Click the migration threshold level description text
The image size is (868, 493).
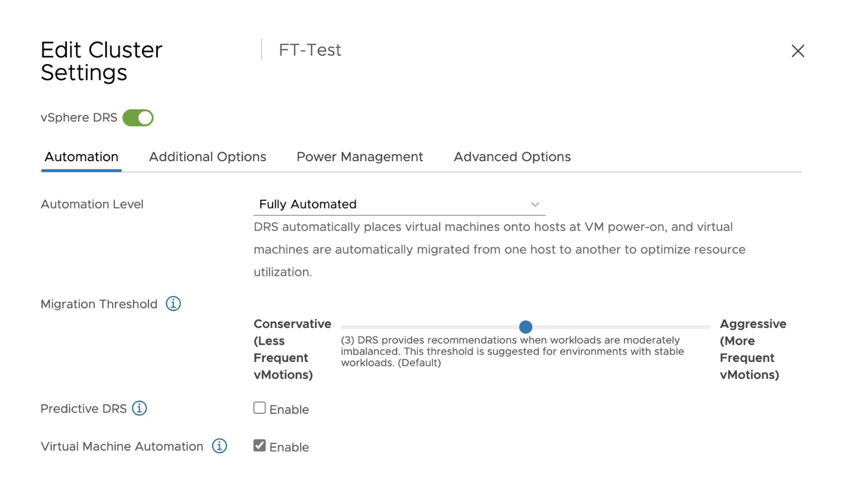(x=512, y=351)
